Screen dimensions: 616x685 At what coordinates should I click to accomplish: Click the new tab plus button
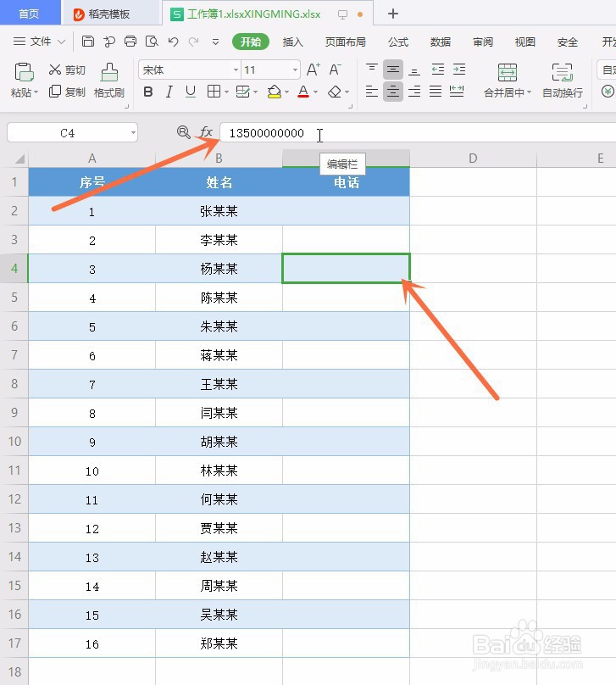(393, 14)
